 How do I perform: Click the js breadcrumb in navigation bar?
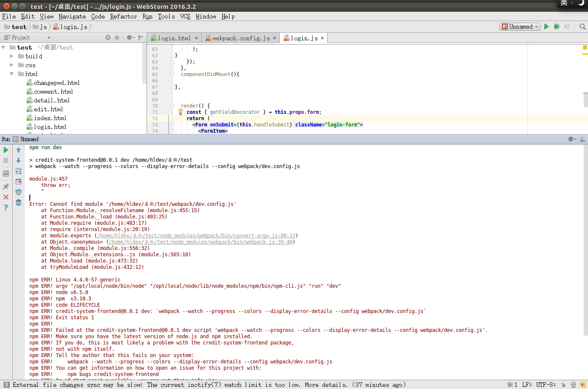pos(40,26)
